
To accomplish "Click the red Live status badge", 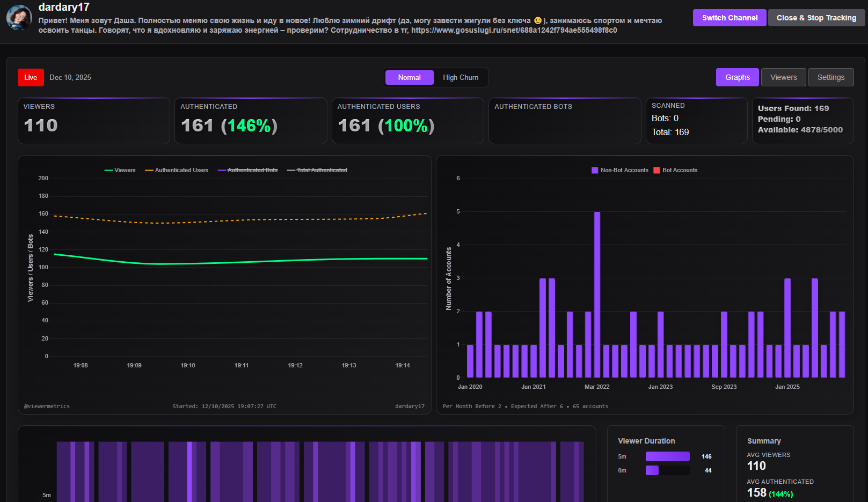I will click(31, 78).
